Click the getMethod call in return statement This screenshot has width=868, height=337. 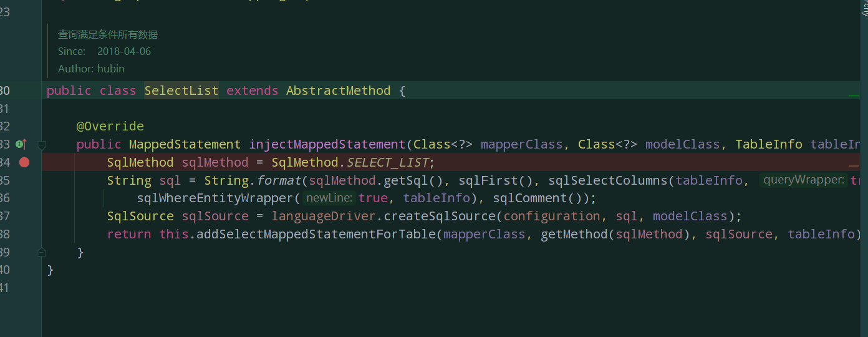(574, 234)
